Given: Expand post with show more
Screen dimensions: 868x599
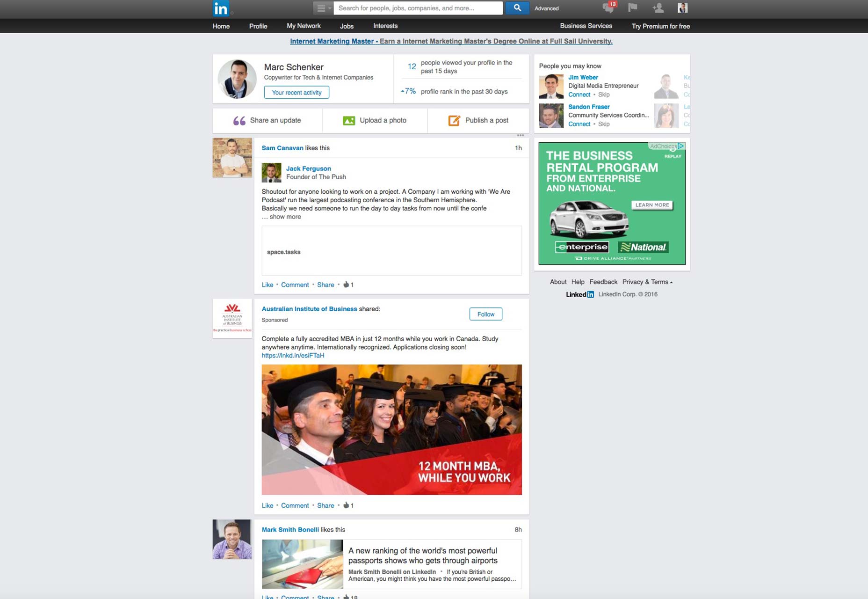Looking at the screenshot, I should pyautogui.click(x=285, y=217).
